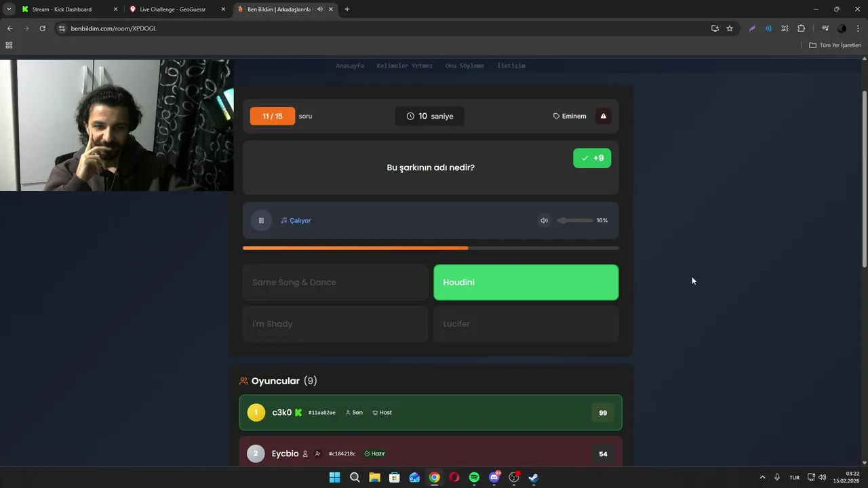This screenshot has height=488, width=868.
Task: Open the Tüm Yer İşaretleri folder
Action: point(835,45)
